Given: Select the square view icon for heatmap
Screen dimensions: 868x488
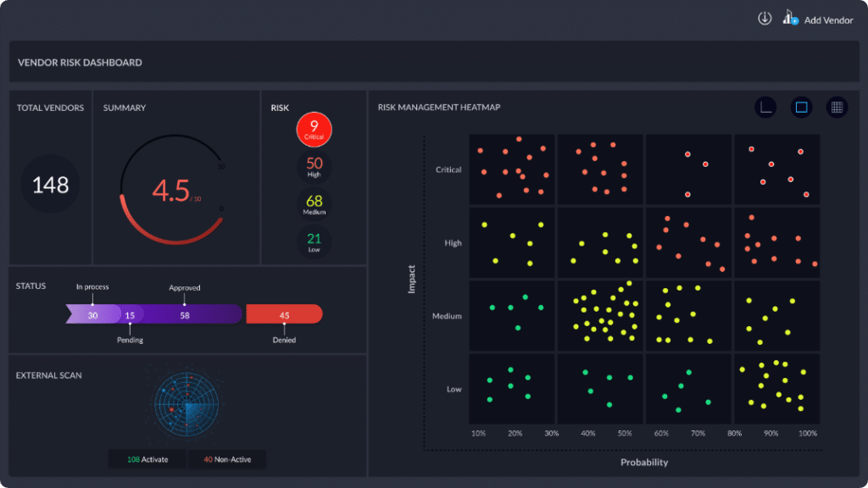Looking at the screenshot, I should click(801, 108).
